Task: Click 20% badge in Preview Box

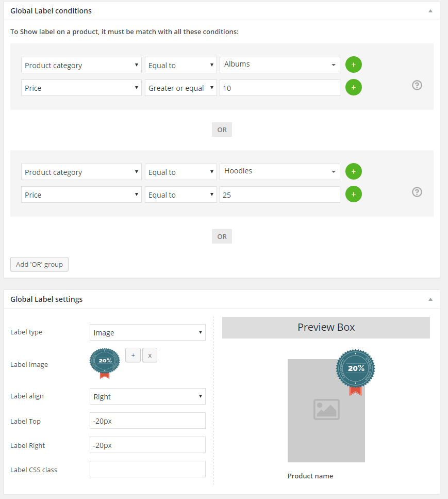Action: pyautogui.click(x=356, y=372)
